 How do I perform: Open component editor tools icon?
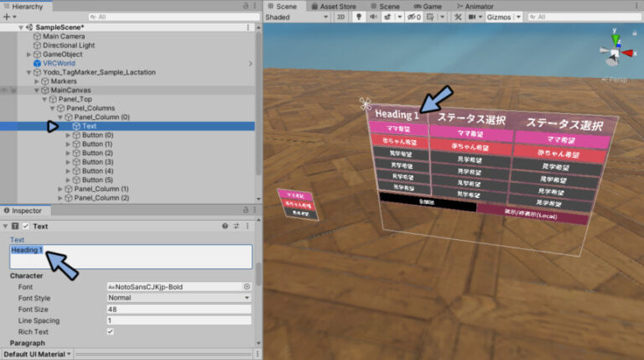tap(458, 17)
